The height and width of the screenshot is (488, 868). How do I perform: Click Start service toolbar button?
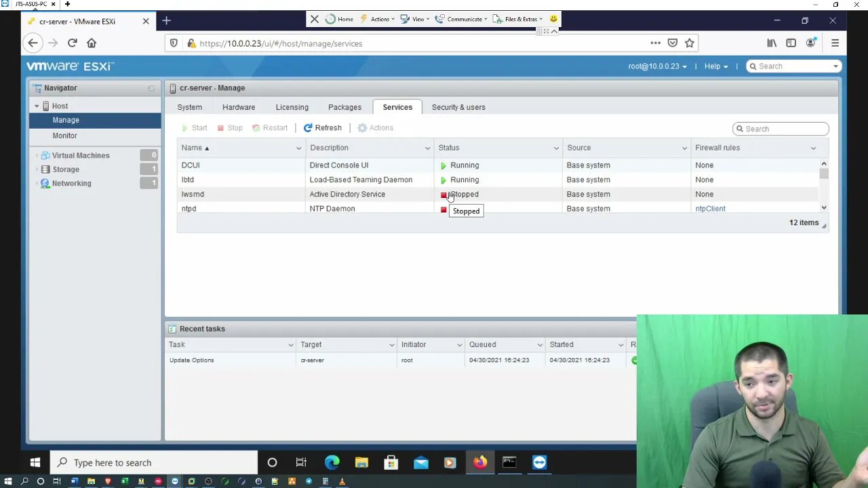195,127
